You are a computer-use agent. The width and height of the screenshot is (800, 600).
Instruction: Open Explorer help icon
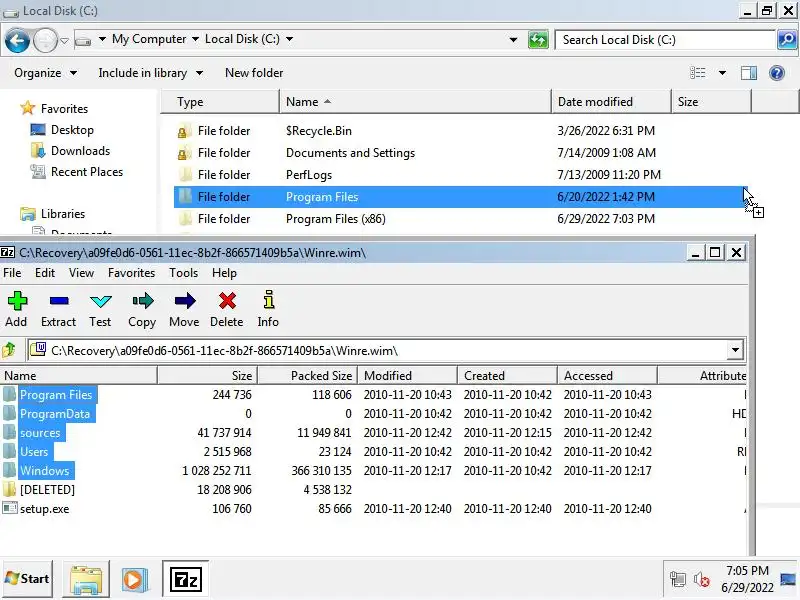777,73
